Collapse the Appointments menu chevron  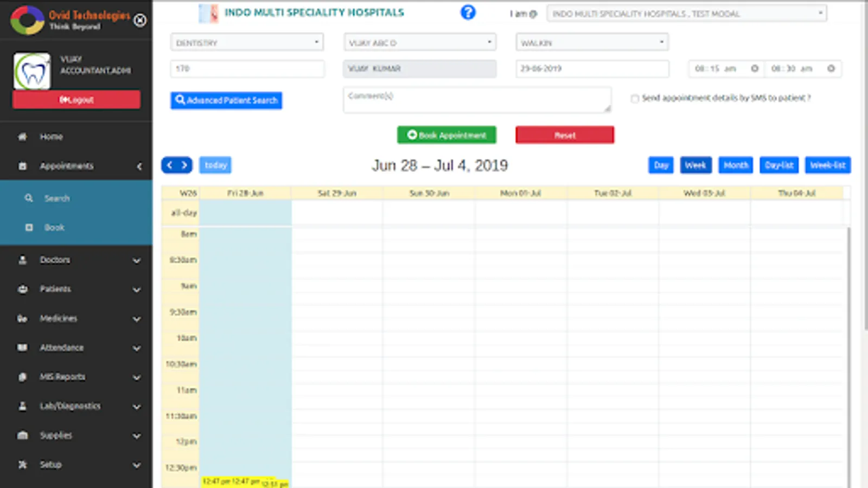click(x=139, y=166)
